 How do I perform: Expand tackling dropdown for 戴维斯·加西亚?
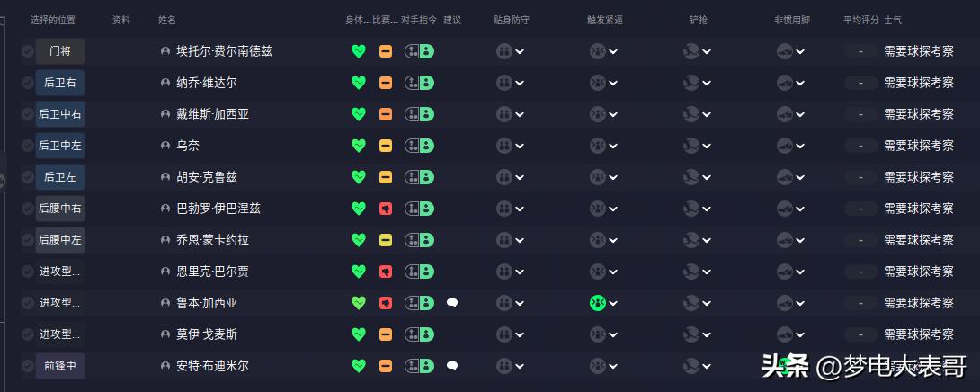click(697, 114)
